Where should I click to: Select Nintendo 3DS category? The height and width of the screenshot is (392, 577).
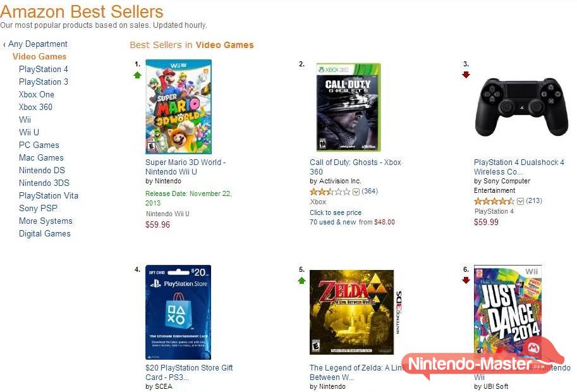coord(44,183)
